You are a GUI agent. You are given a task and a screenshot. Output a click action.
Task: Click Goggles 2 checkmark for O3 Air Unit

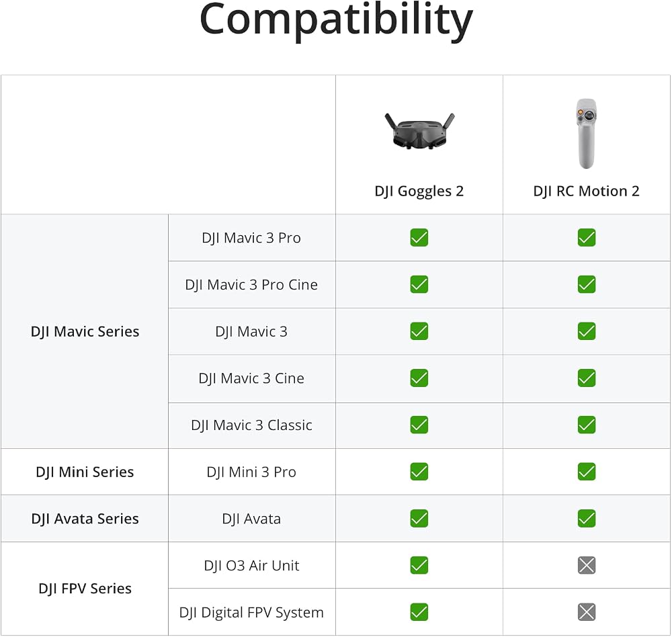(419, 565)
